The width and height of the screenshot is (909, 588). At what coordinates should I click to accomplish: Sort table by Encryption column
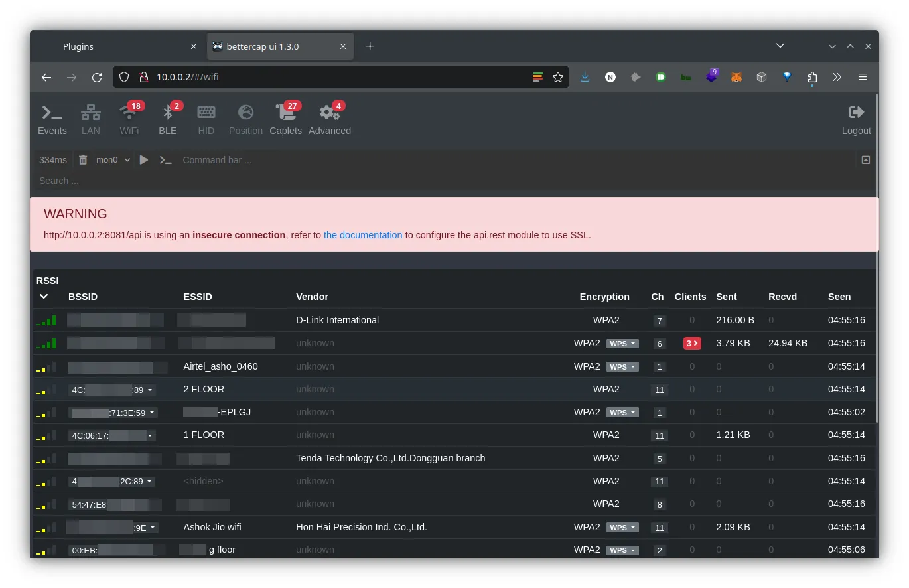tap(604, 297)
